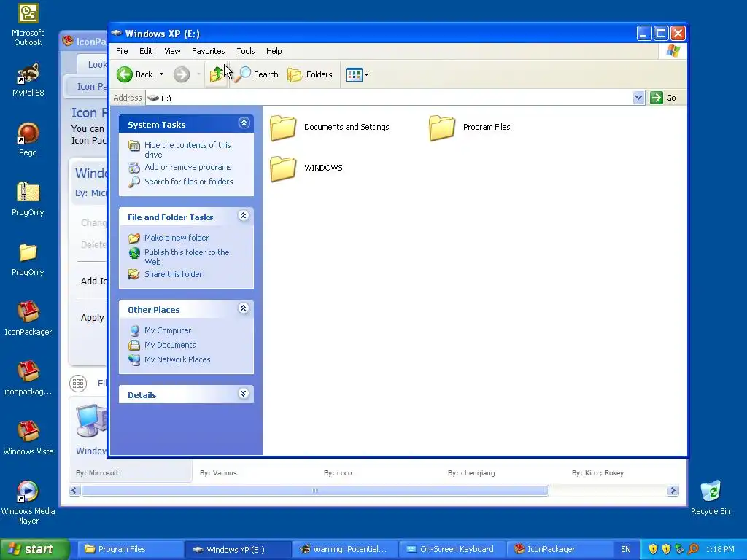Click Make a new folder link
The height and width of the screenshot is (560, 747).
[177, 238]
